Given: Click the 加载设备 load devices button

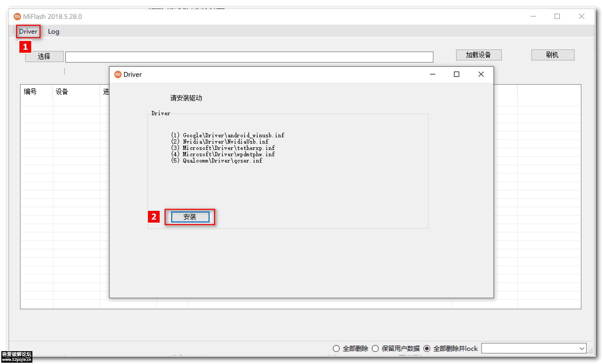Looking at the screenshot, I should [479, 55].
